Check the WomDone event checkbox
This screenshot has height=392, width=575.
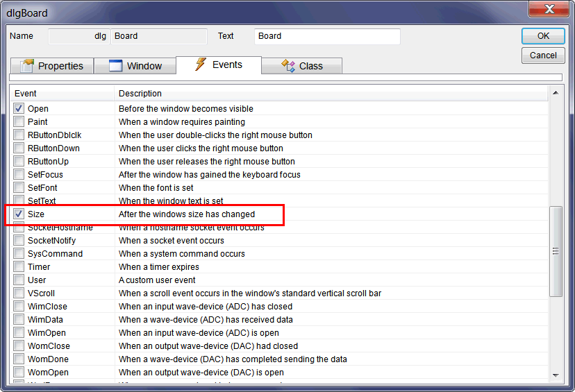coord(19,359)
